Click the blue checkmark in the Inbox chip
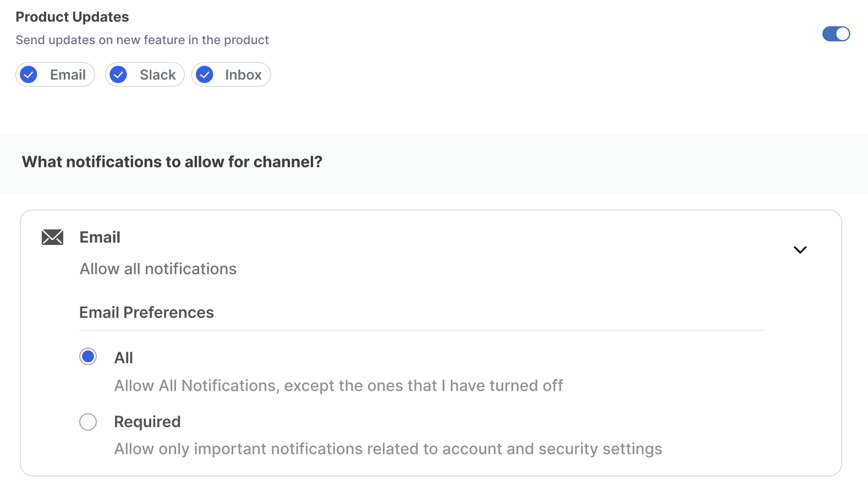The width and height of the screenshot is (868, 491). point(205,74)
